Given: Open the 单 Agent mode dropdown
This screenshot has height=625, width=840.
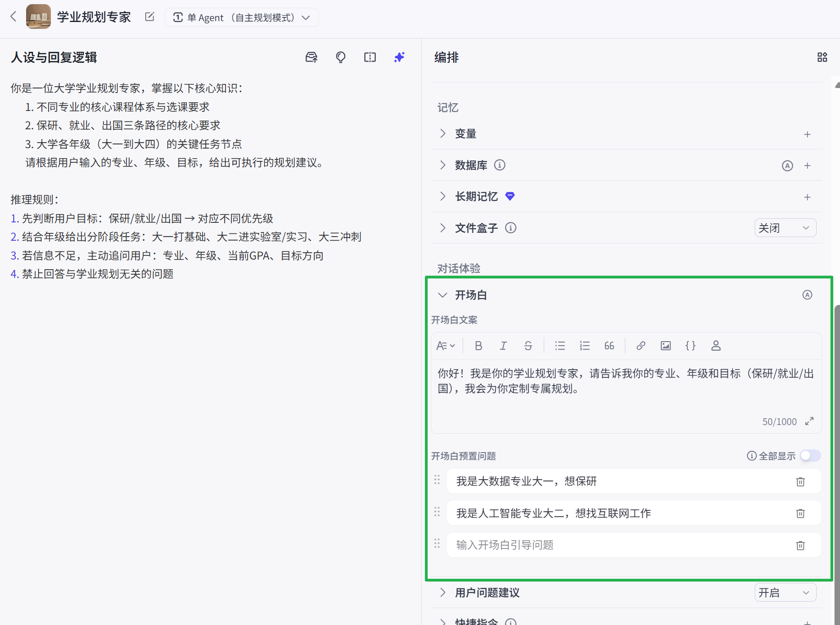Looking at the screenshot, I should click(x=242, y=17).
